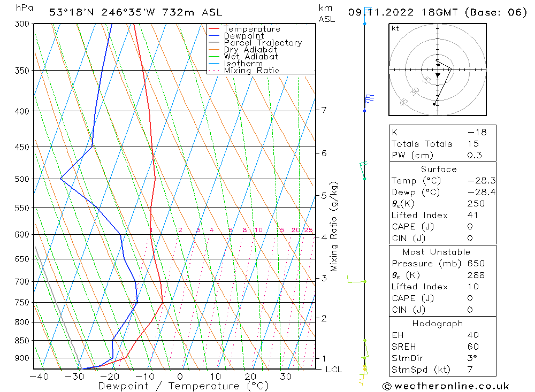Click the Most Unstable Lifted Index value 10
This screenshot has width=535, height=392.
click(x=473, y=287)
